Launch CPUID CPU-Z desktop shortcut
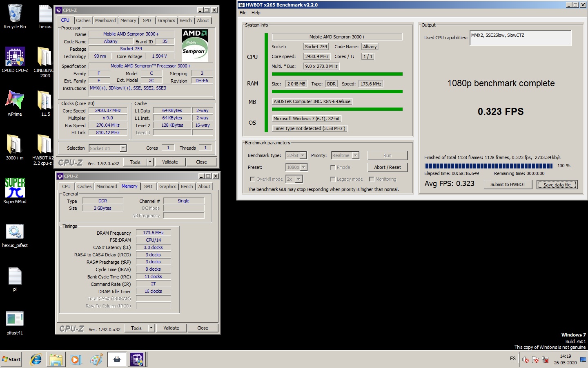588x368 pixels. point(15,60)
